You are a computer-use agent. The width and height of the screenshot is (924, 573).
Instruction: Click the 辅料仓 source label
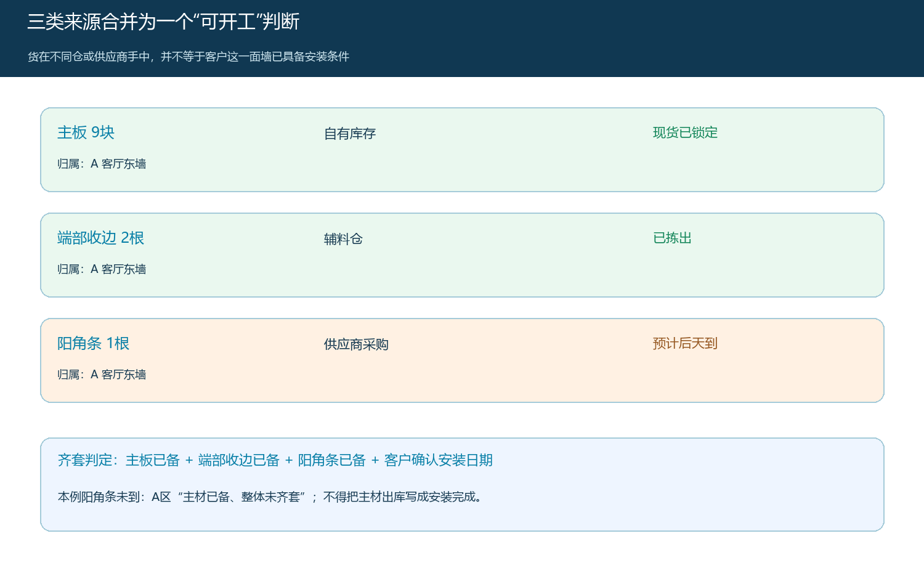click(343, 239)
